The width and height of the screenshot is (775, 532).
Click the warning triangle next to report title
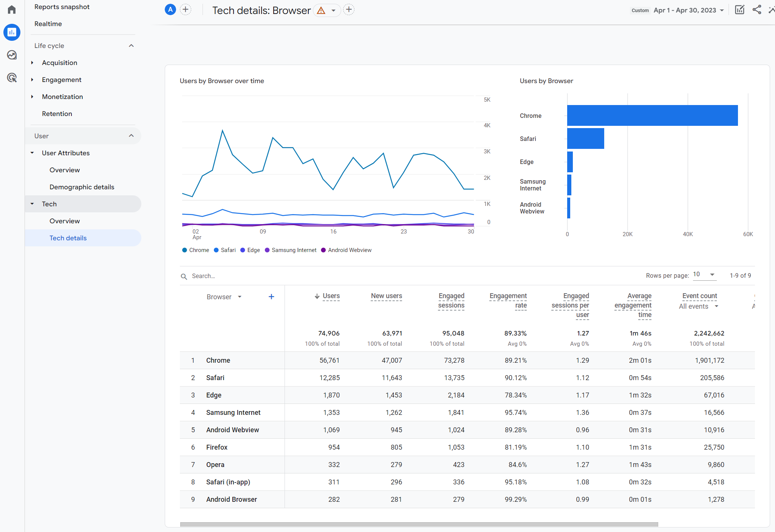point(321,11)
